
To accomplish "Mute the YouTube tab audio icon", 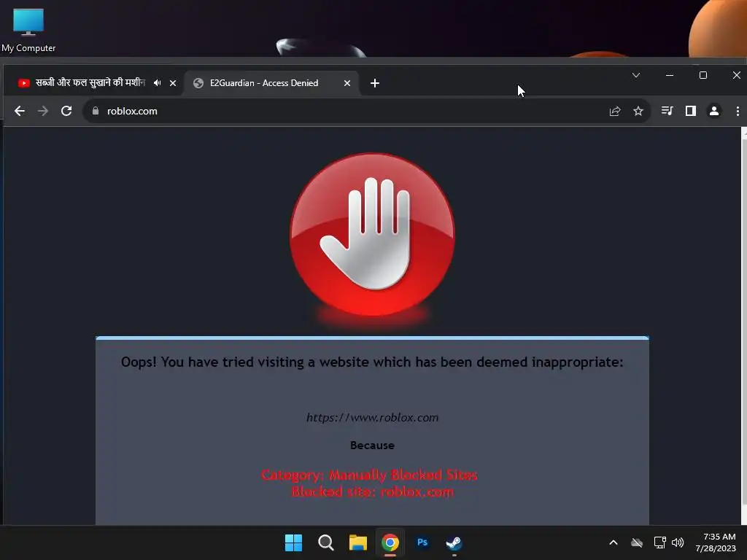I will pyautogui.click(x=157, y=83).
